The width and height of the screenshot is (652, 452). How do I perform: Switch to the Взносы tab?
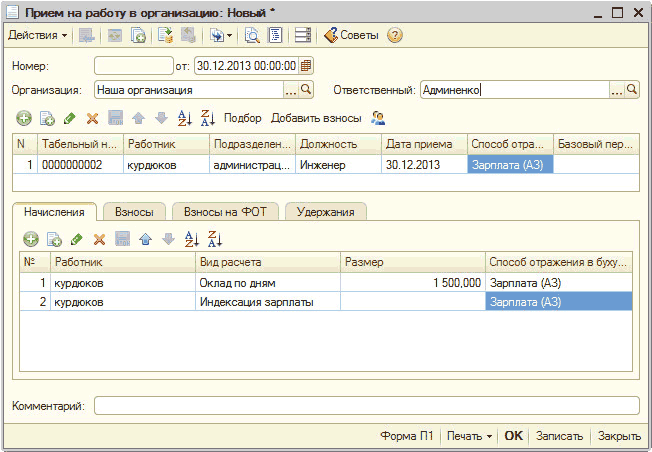[134, 212]
